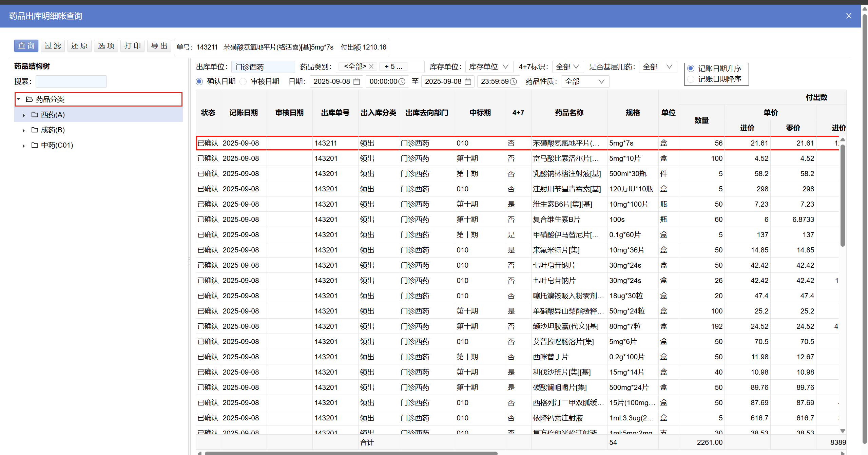Open the 药品性质 dropdown
This screenshot has width=868, height=455.
click(x=585, y=81)
